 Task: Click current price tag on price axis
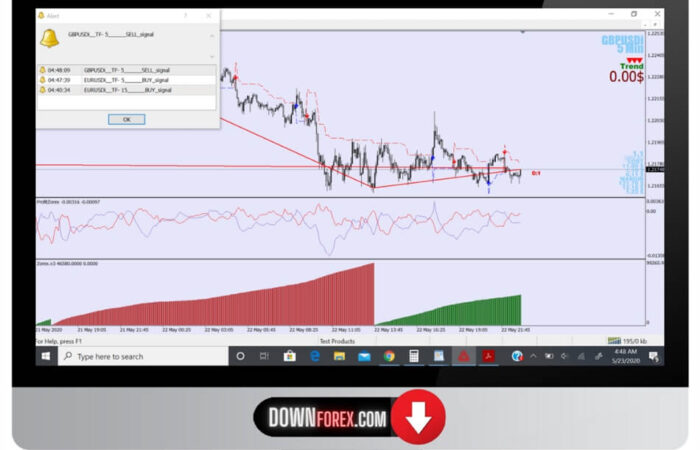click(x=655, y=170)
